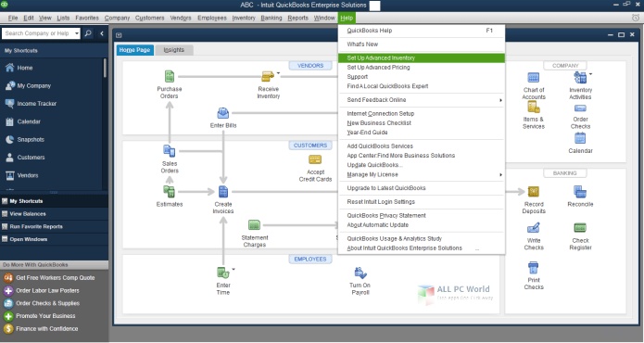Open the Purchase Orders icon
This screenshot has width=644, height=343.
coord(170,76)
